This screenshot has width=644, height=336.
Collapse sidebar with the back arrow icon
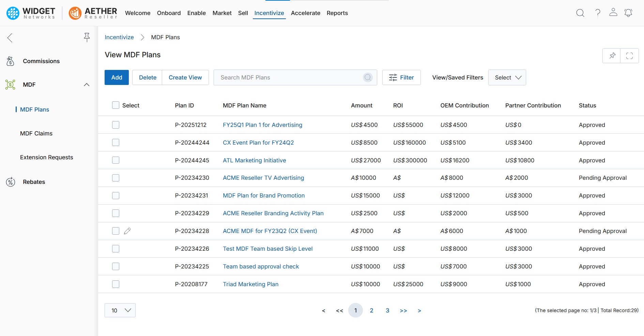[x=10, y=38]
